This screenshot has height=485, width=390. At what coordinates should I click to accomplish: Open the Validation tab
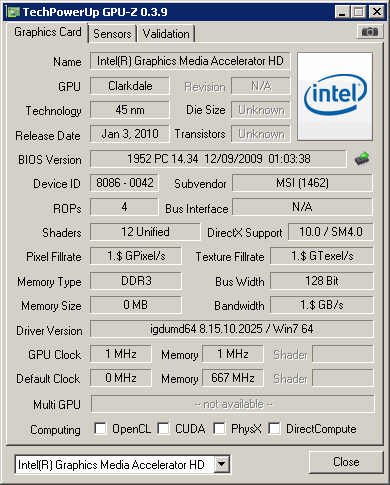coord(166,34)
